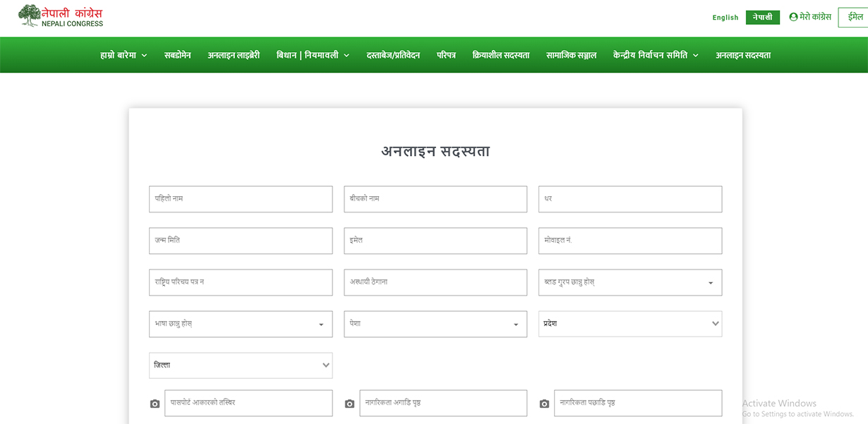The height and width of the screenshot is (424, 868).
Task: Expand केन्द्रीय निर्वाचन समिति menu
Action: pos(656,55)
